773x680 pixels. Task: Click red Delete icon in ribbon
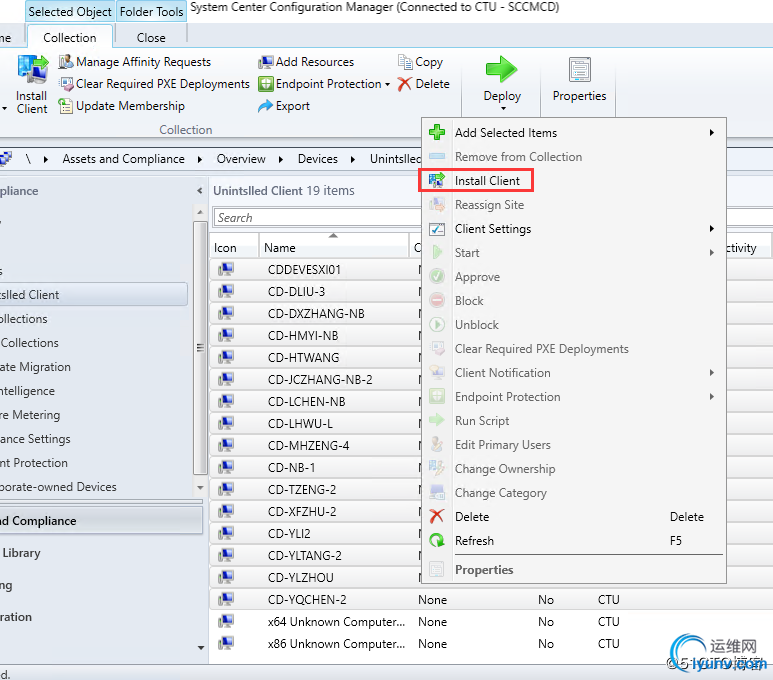[x=405, y=84]
